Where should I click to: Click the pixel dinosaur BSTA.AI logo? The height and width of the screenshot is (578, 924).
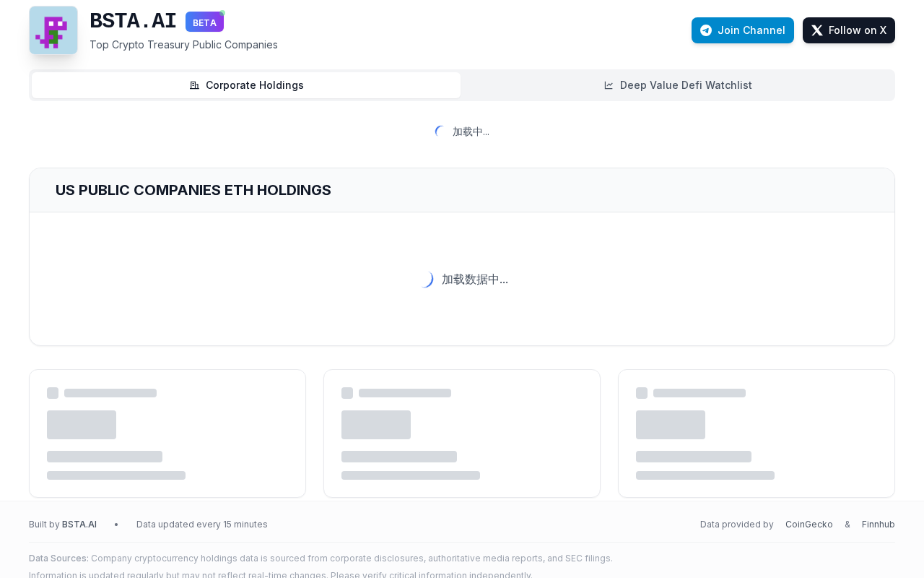click(x=53, y=30)
